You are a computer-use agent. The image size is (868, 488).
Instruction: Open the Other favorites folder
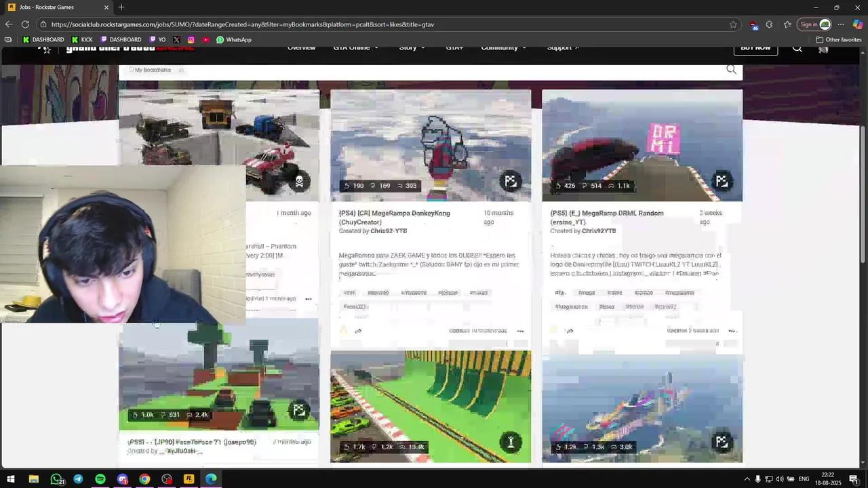click(x=838, y=40)
